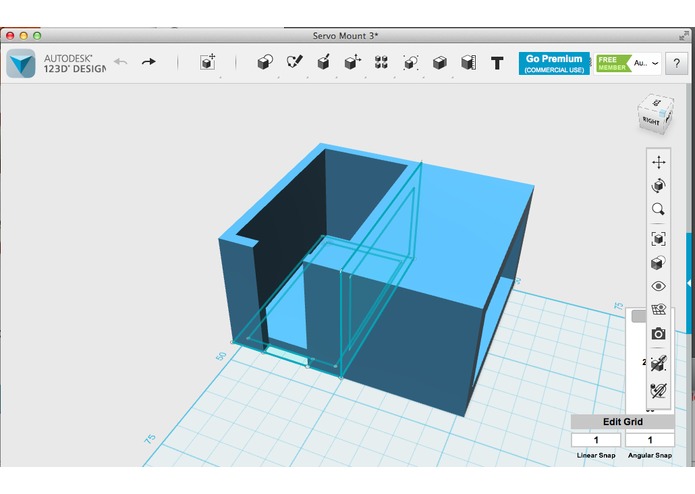Viewport: 695px width, 494px height.
Task: Click the Go Premium button
Action: 554,63
